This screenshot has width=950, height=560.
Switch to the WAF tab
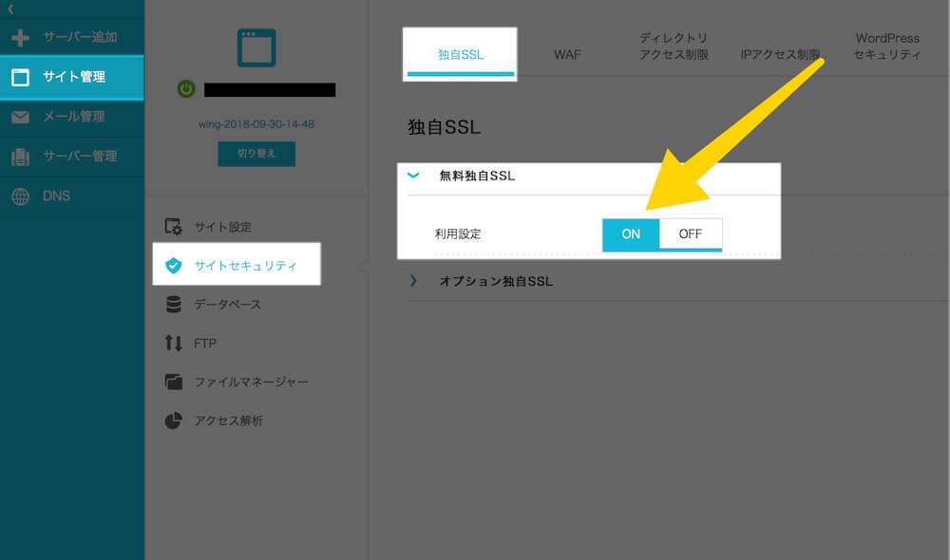[x=567, y=54]
